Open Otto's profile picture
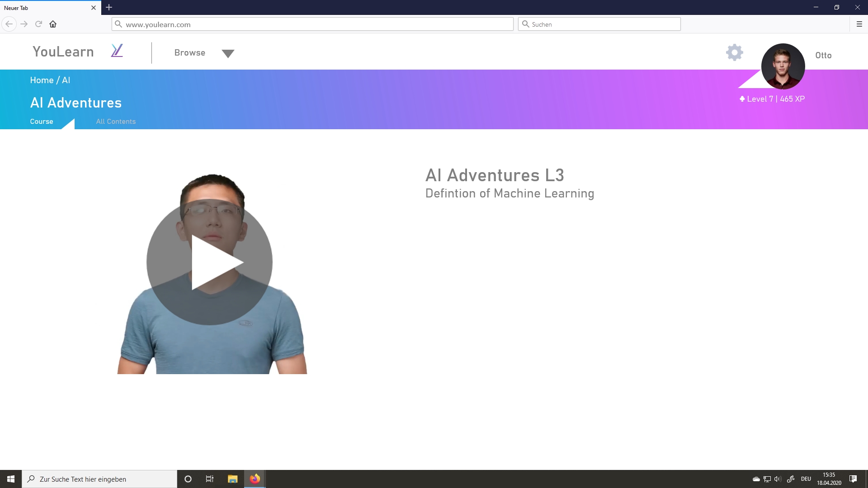The height and width of the screenshot is (488, 868). click(783, 66)
